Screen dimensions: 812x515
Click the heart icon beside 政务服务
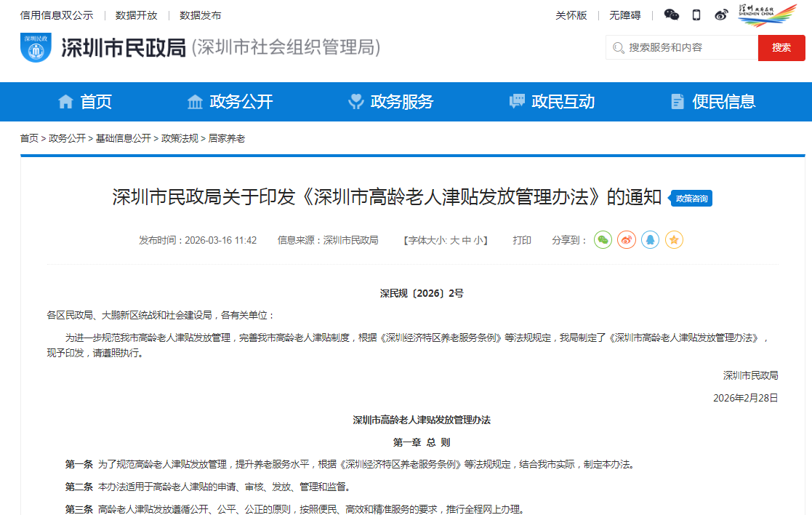pyautogui.click(x=355, y=102)
